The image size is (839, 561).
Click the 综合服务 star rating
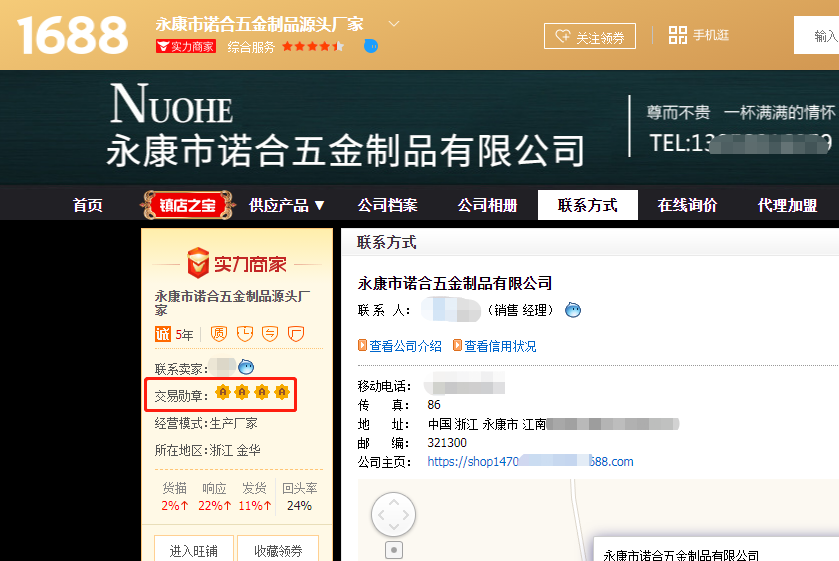coord(313,47)
